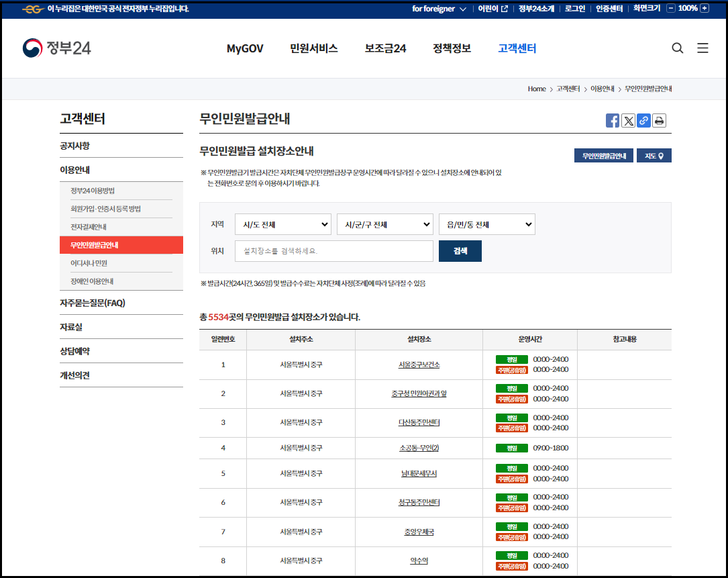Open the 지도 map view button
Viewport: 728px width, 578px height.
coord(653,155)
